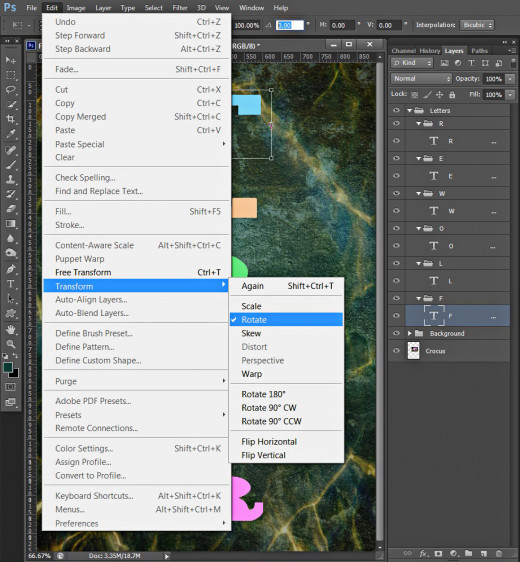Hide the E text layer
The image size is (520, 562).
396,176
